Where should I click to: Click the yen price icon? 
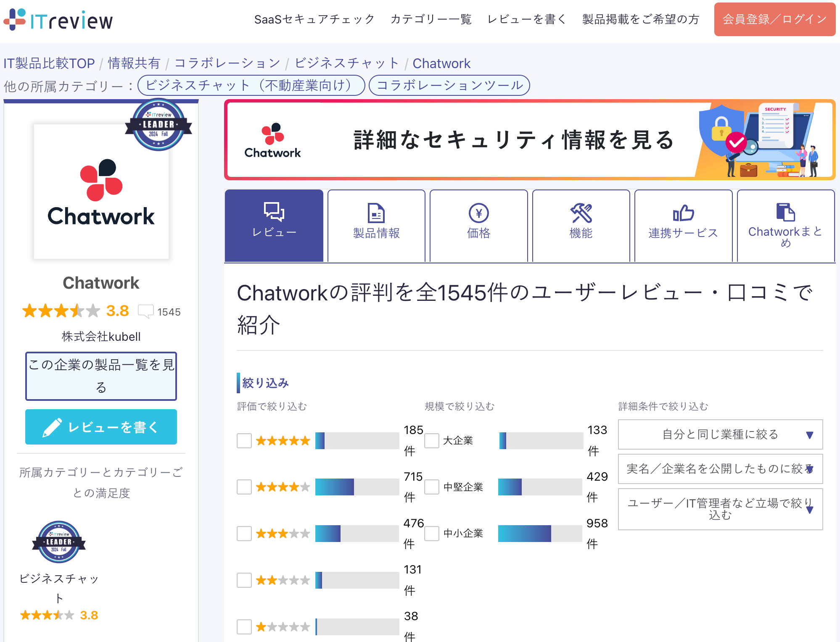(478, 213)
